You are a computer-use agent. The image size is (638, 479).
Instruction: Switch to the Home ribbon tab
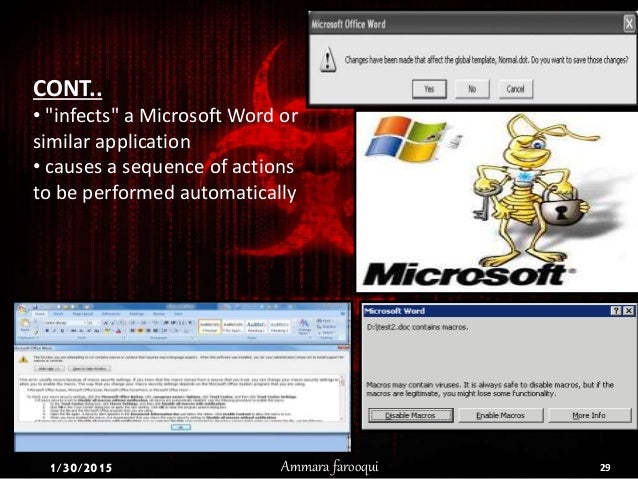click(x=40, y=314)
